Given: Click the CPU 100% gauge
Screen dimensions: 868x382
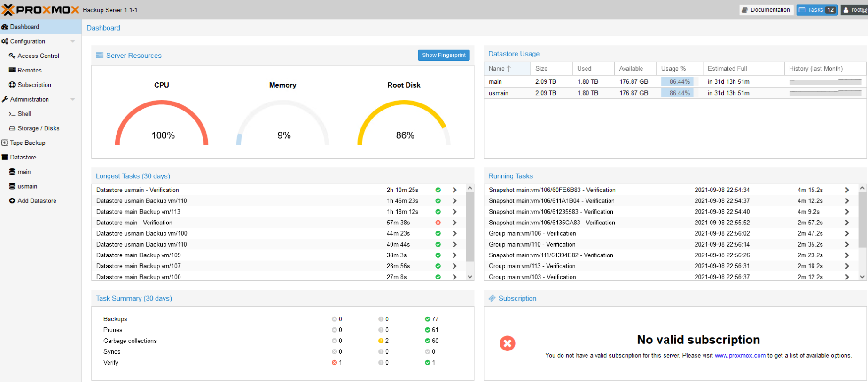Looking at the screenshot, I should click(x=162, y=122).
